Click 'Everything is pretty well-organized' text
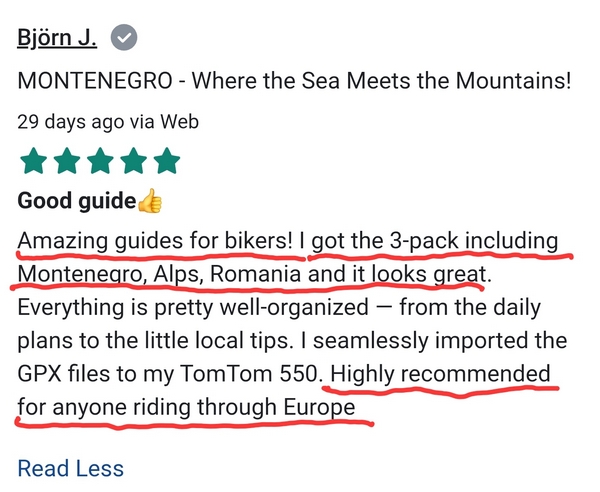This screenshot has height=492, width=600. (193, 308)
